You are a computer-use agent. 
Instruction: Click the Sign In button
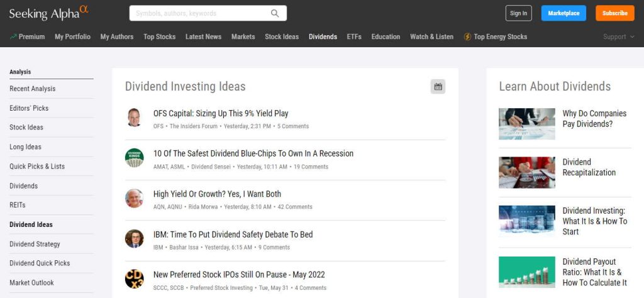[x=518, y=13]
